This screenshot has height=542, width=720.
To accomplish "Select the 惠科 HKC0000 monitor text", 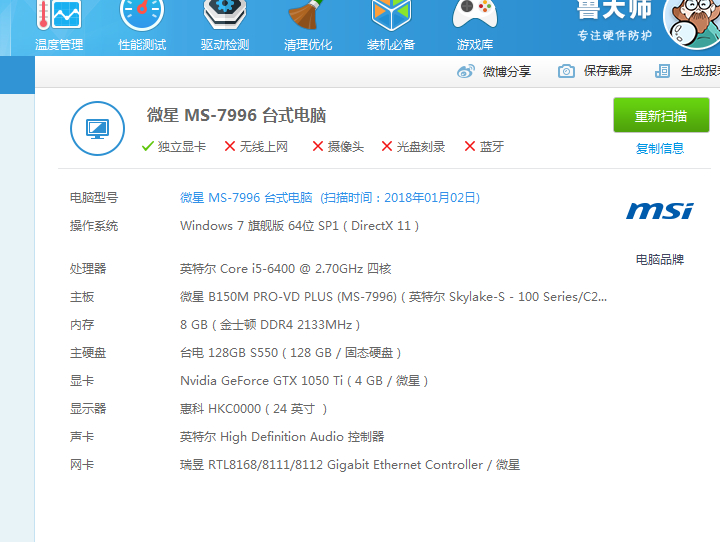I will tap(253, 409).
